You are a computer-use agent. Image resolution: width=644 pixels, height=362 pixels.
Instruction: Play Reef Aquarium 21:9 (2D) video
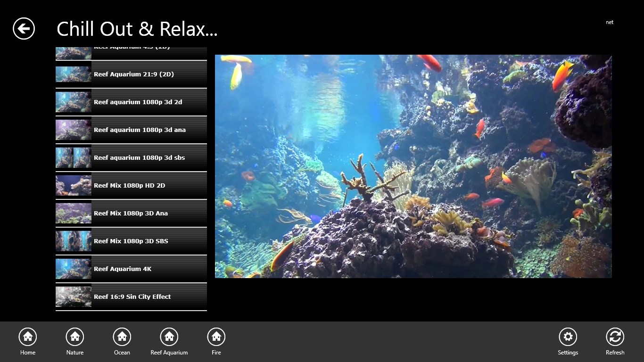(134, 74)
